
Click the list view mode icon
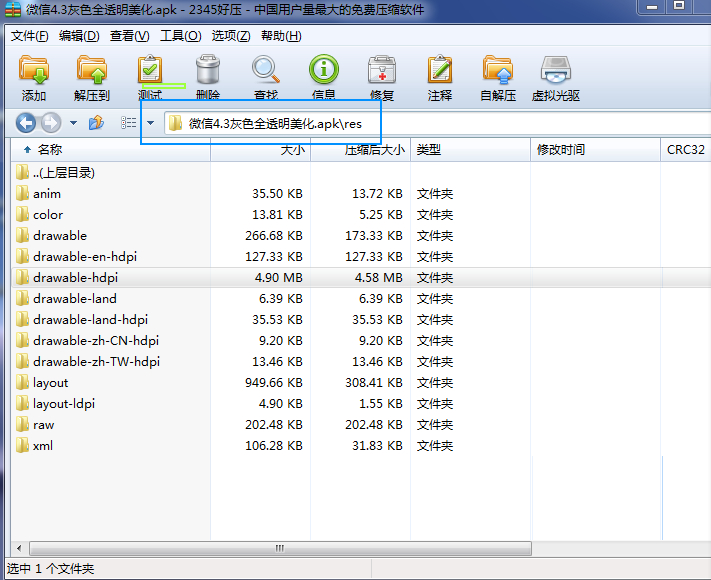pyautogui.click(x=128, y=123)
